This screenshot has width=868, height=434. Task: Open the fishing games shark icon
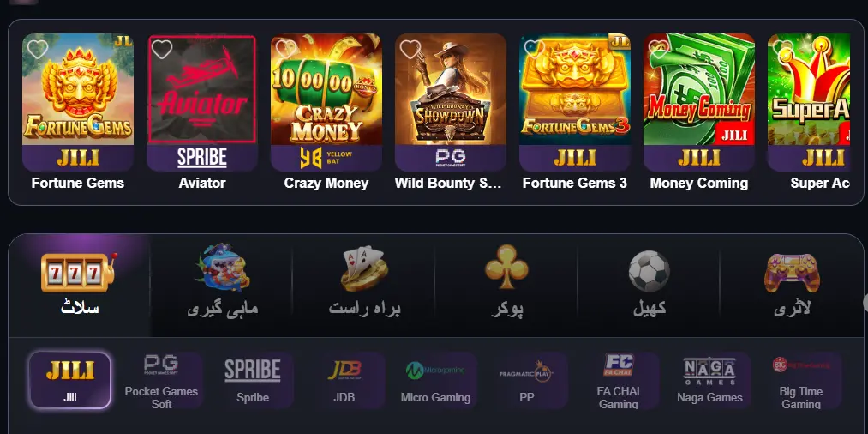(x=223, y=268)
